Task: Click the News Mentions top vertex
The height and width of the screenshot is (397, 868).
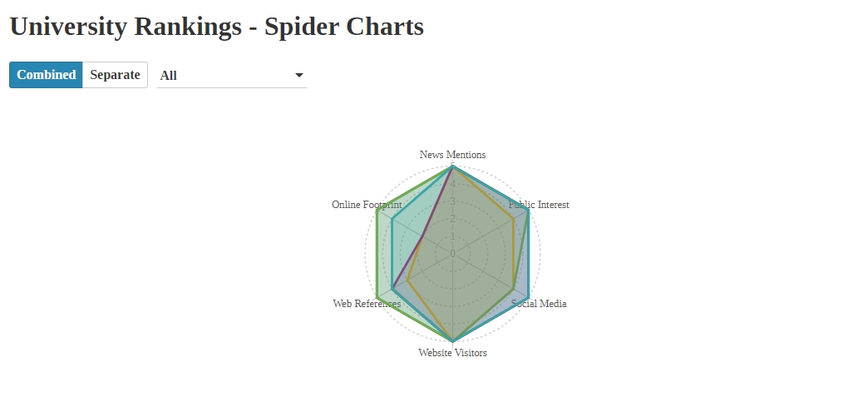Action: click(453, 166)
